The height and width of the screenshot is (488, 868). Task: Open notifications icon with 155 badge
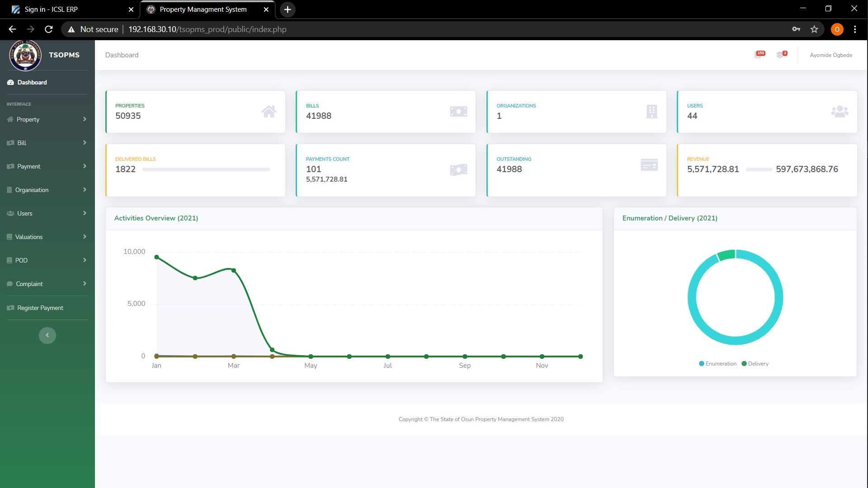[760, 55]
